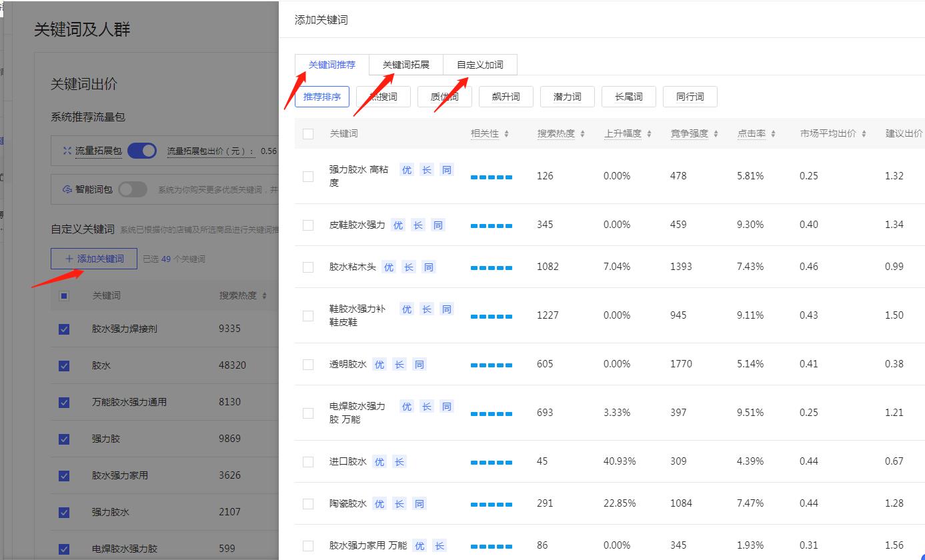Sort by 市场平均出价 column arrows
Image resolution: width=925 pixels, height=560 pixels.
coord(864,134)
